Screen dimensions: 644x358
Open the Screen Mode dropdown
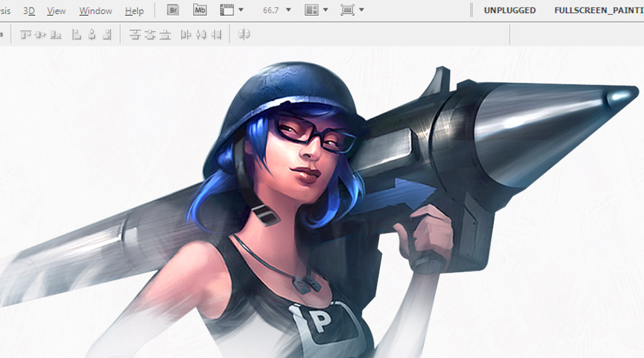tap(352, 10)
